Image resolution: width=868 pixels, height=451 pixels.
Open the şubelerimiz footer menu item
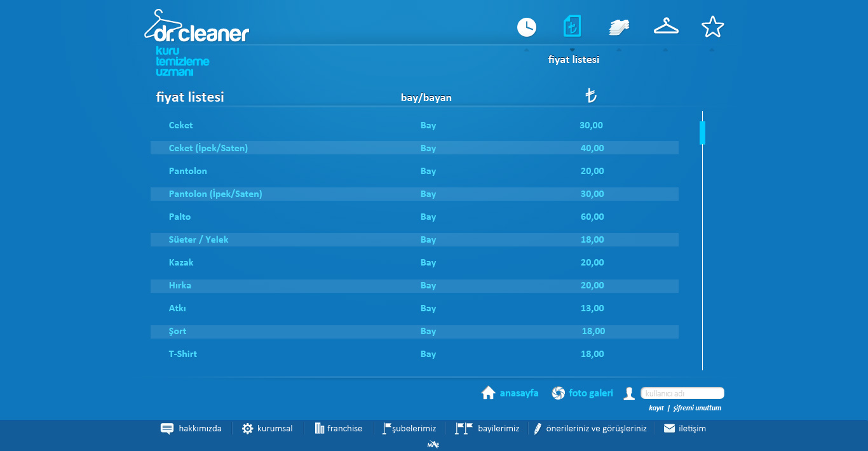coord(414,429)
